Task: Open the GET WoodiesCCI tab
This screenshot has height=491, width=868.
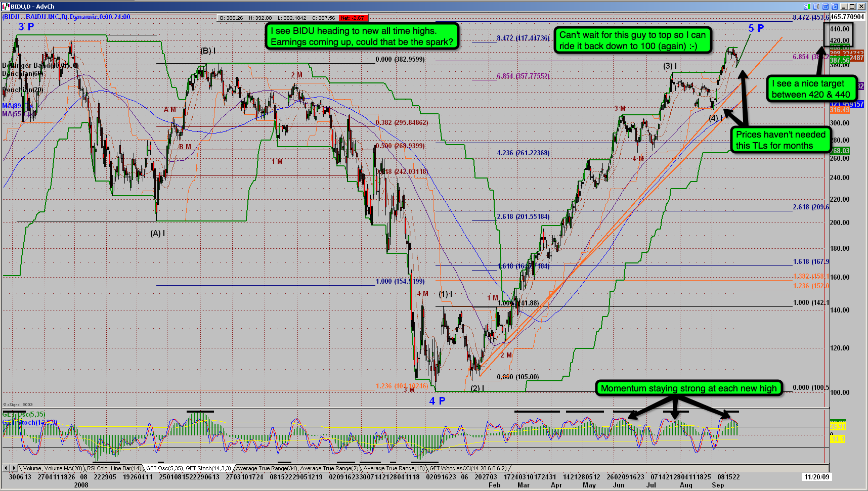Action: click(x=468, y=468)
